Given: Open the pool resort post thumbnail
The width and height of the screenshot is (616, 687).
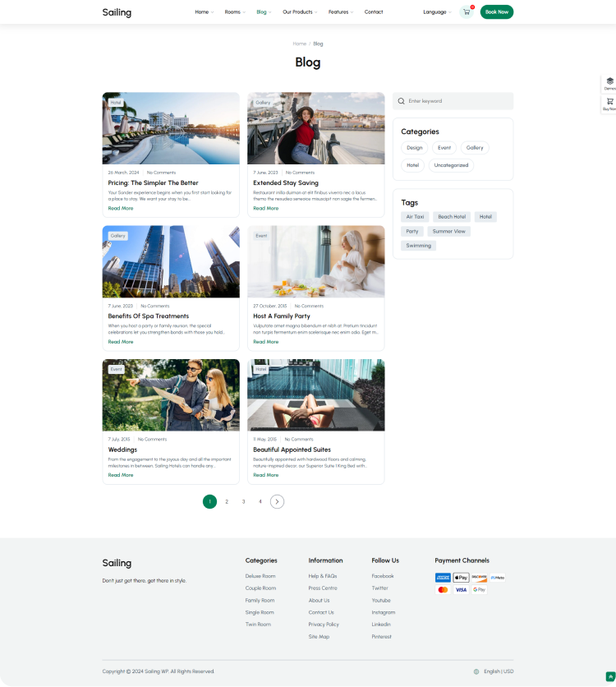Looking at the screenshot, I should pyautogui.click(x=171, y=128).
